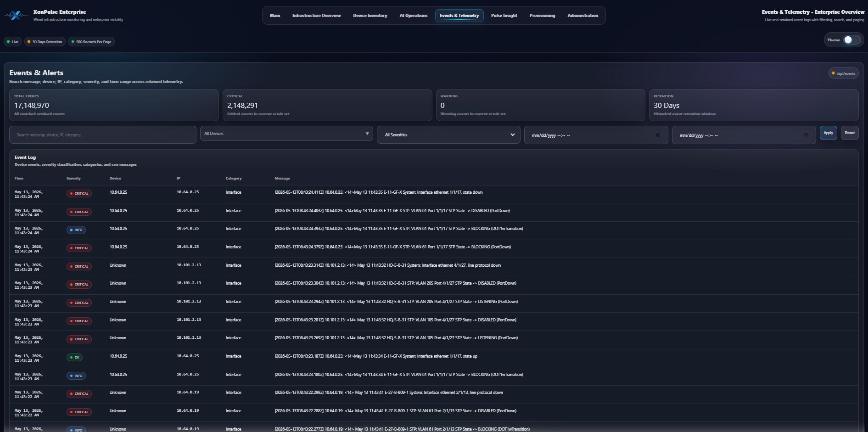The width and height of the screenshot is (868, 432).
Task: Click the Severity column header
Action: coord(73,178)
